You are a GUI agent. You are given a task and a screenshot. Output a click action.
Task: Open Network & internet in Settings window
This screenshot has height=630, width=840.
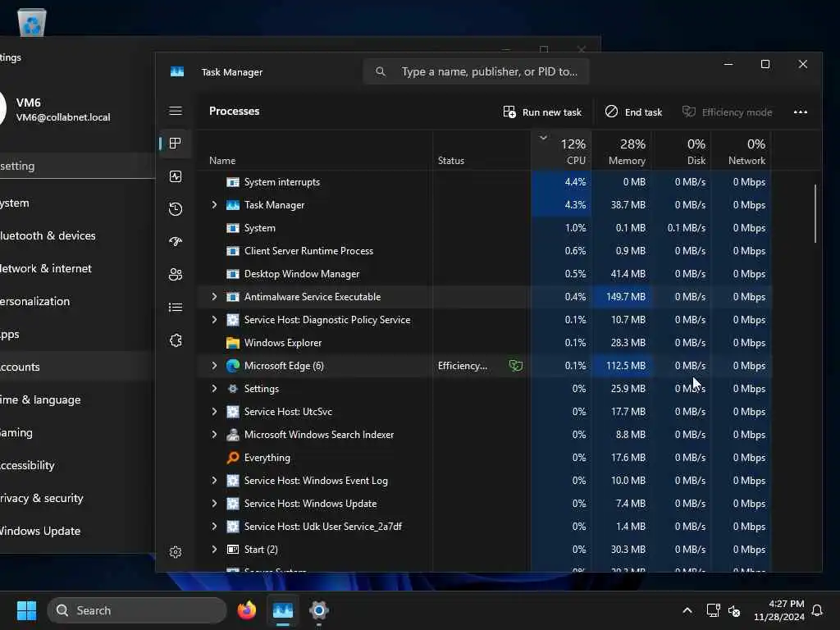pos(75,268)
